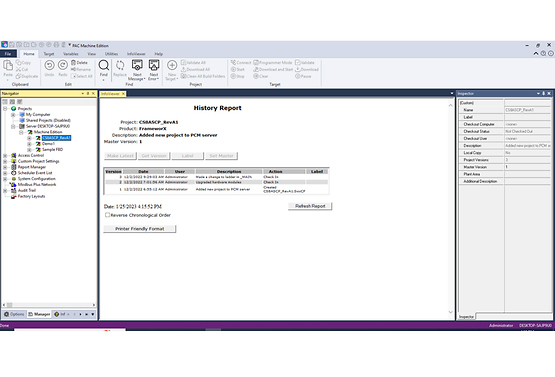Viewport: 555px width, 377px height.
Task: Expand the Audit Trail node
Action: (x=5, y=190)
